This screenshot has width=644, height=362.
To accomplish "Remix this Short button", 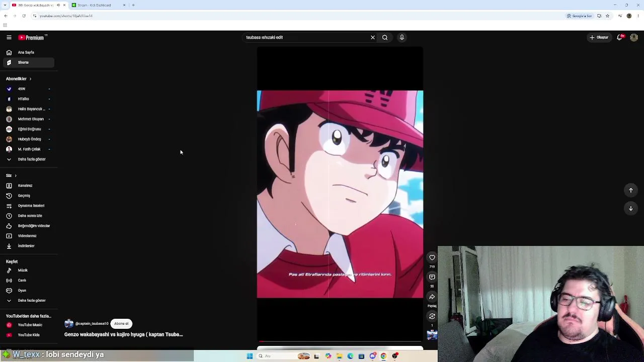I will pos(432,316).
